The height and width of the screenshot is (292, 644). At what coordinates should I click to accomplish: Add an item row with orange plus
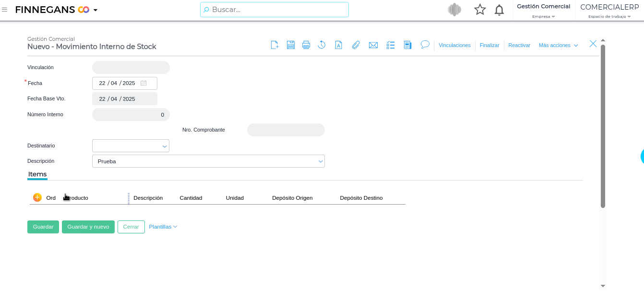tap(37, 197)
